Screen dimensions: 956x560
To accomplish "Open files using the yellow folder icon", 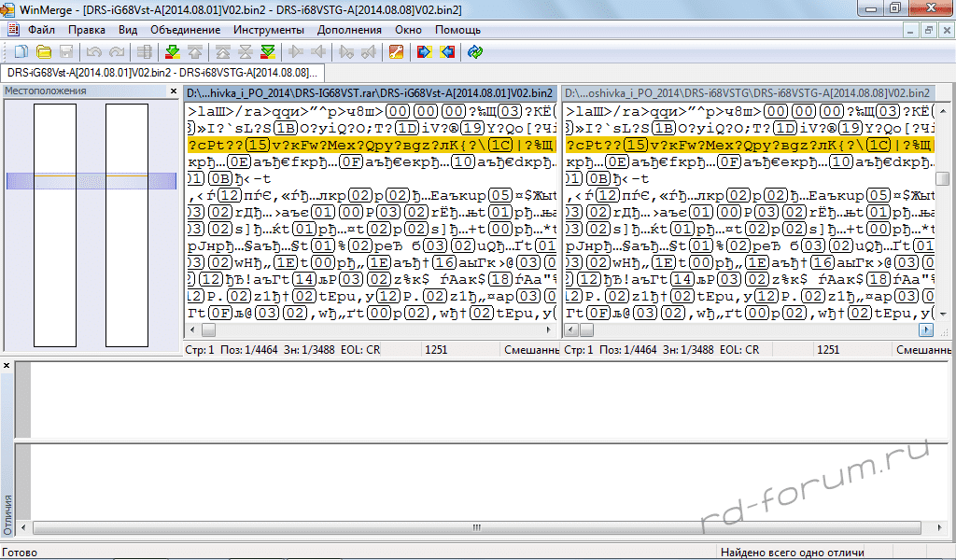I will [43, 52].
